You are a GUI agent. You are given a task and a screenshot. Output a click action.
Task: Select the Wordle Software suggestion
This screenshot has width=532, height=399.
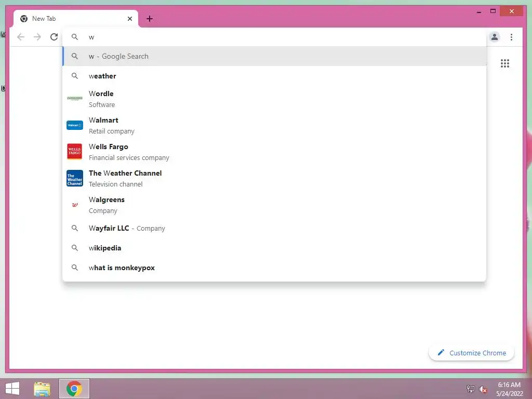[x=274, y=99]
